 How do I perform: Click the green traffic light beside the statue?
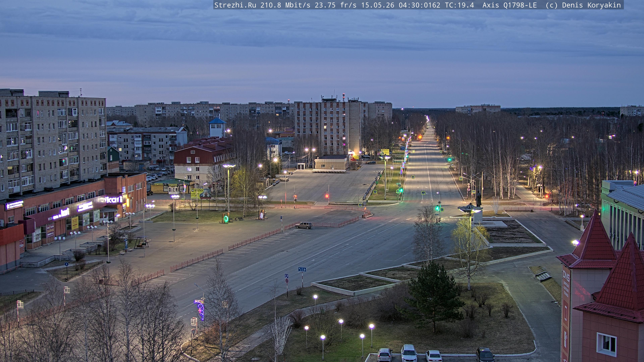(x=438, y=208)
